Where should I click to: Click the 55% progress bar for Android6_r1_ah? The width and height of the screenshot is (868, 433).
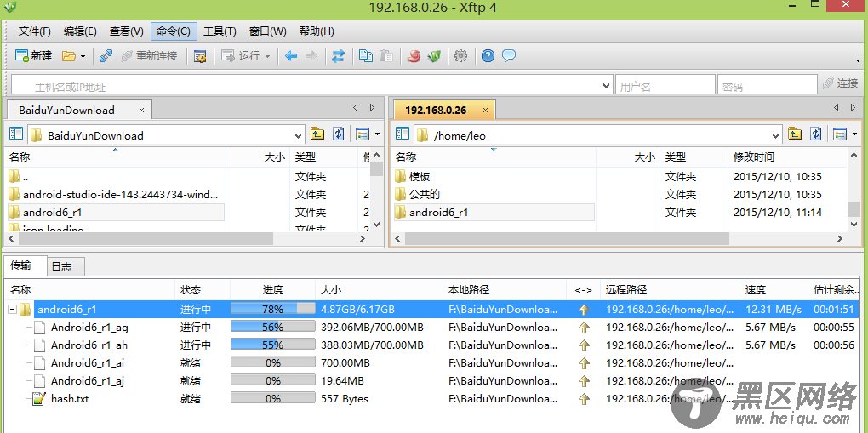point(272,345)
